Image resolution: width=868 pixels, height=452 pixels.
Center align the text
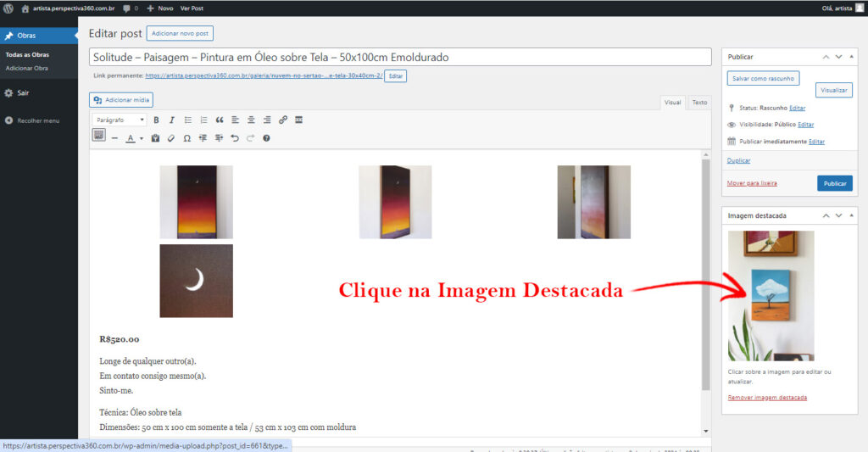pos(251,120)
